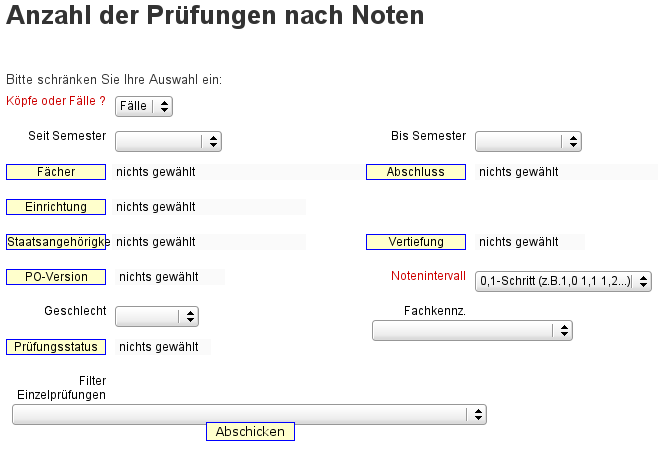Click 'nichts gewählt' beside Einrichtung
This screenshot has width=658, height=452.
coord(156,207)
